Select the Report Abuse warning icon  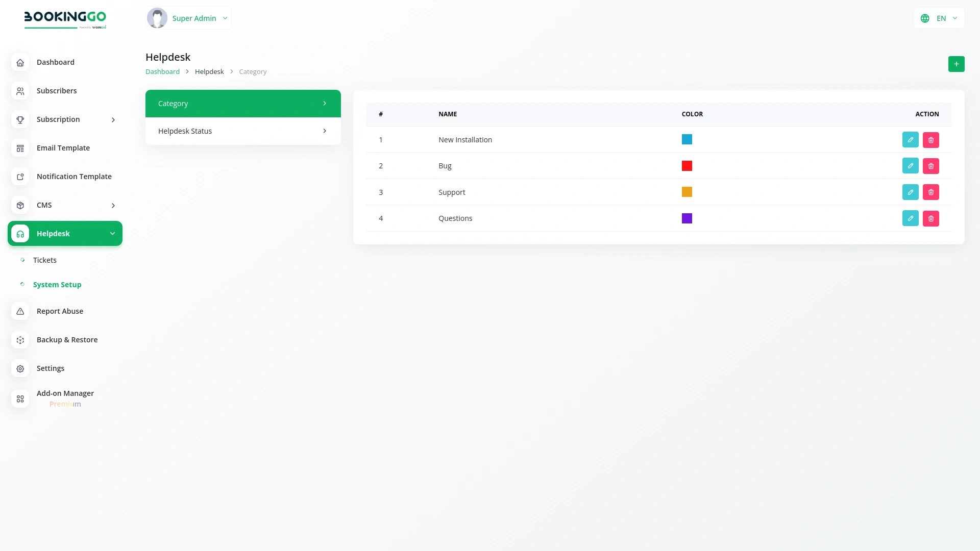20,311
